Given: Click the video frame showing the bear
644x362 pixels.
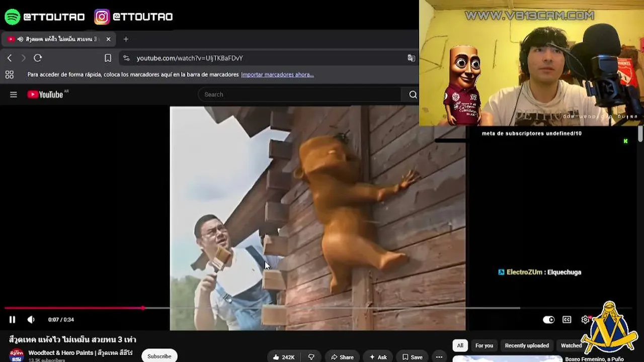Looking at the screenshot, I should point(317,218).
